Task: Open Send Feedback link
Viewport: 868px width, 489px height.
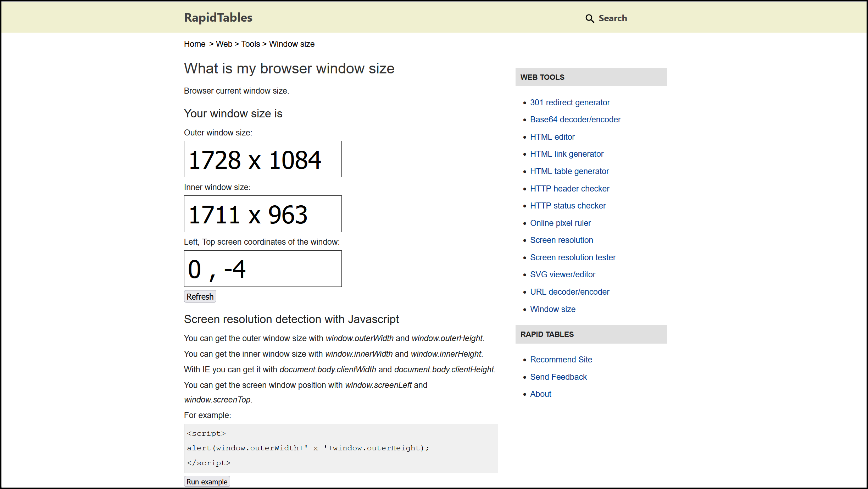Action: [x=558, y=377]
